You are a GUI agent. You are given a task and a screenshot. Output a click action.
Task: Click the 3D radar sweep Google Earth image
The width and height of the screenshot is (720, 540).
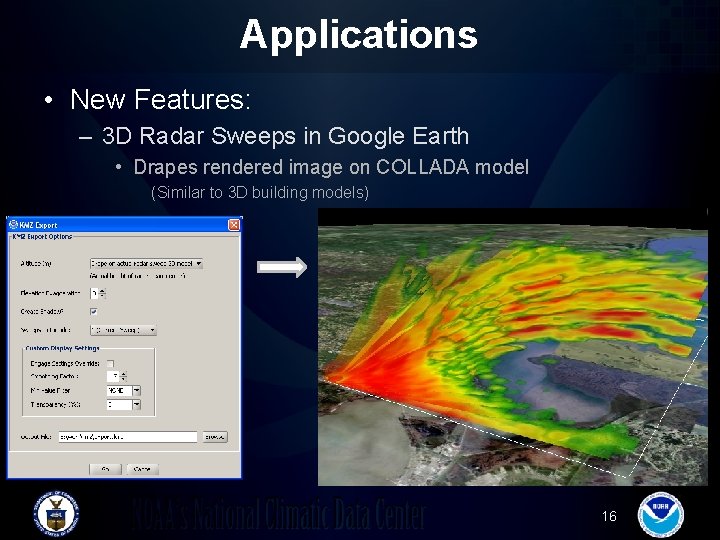[x=513, y=347]
